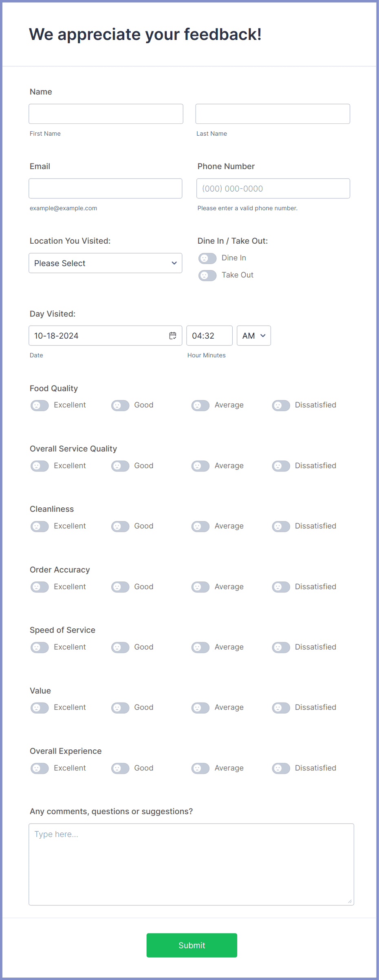Image resolution: width=379 pixels, height=980 pixels.
Task: Click the comments text area
Action: click(x=192, y=865)
